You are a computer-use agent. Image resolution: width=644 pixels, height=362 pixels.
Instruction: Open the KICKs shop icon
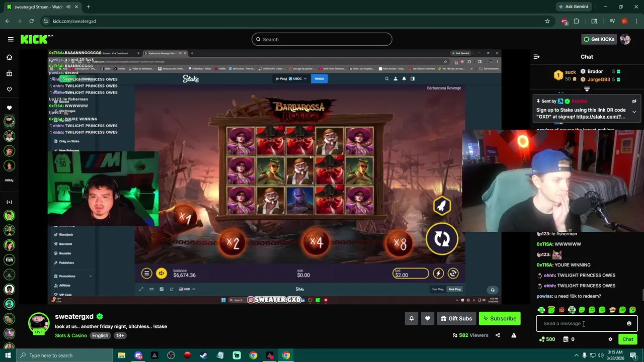tap(569, 339)
